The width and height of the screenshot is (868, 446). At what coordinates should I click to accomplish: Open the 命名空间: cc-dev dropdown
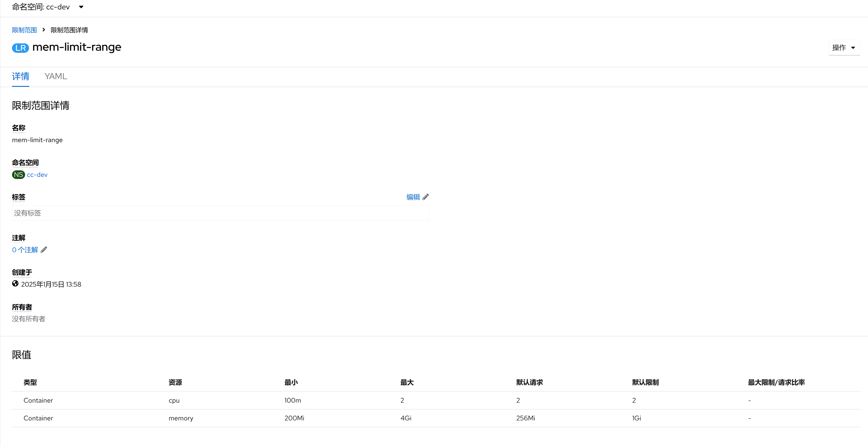tap(48, 7)
